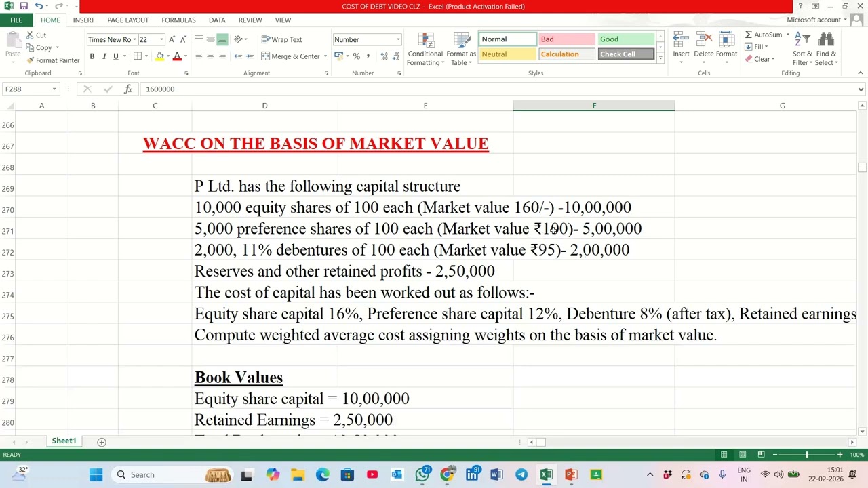Apply the Good cell style

point(625,39)
